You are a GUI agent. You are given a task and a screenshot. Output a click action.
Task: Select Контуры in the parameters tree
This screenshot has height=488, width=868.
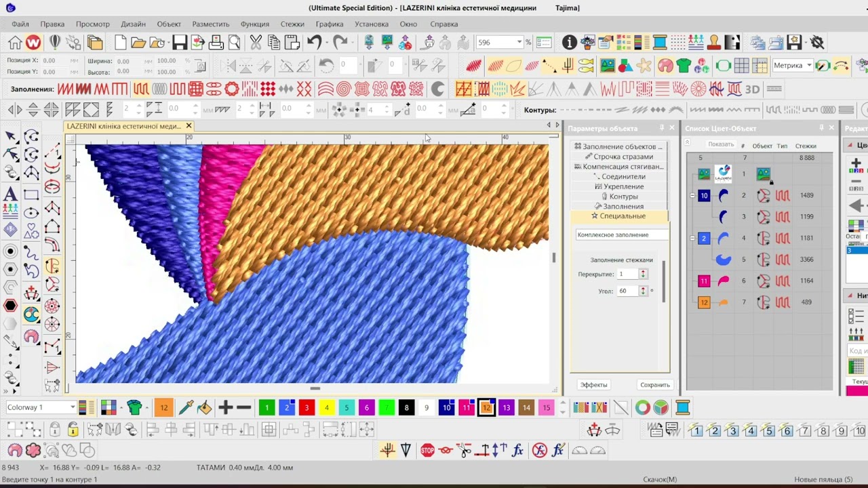(619, 197)
